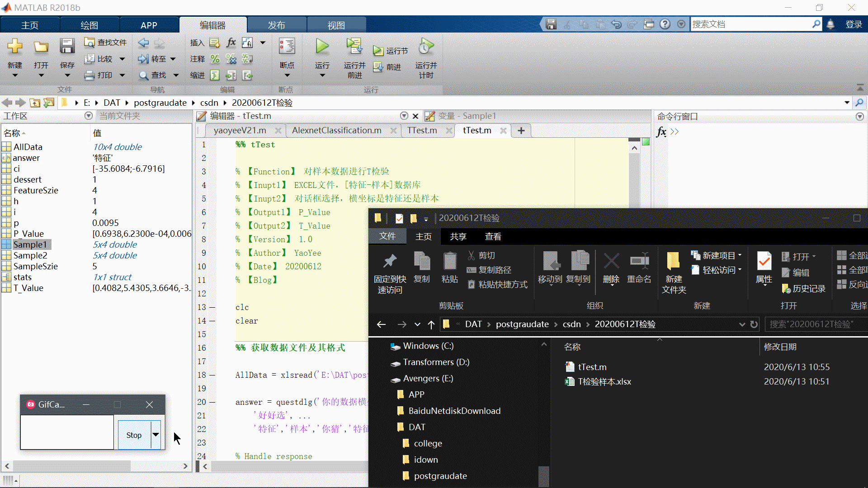The width and height of the screenshot is (868, 488).
Task: Click the Insert fx function icon
Action: (x=231, y=42)
